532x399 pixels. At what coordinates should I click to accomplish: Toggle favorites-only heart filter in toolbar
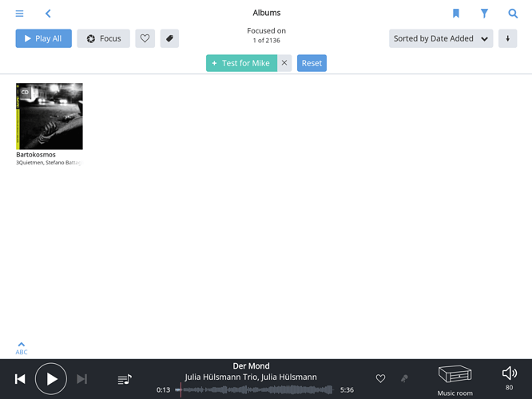click(145, 38)
